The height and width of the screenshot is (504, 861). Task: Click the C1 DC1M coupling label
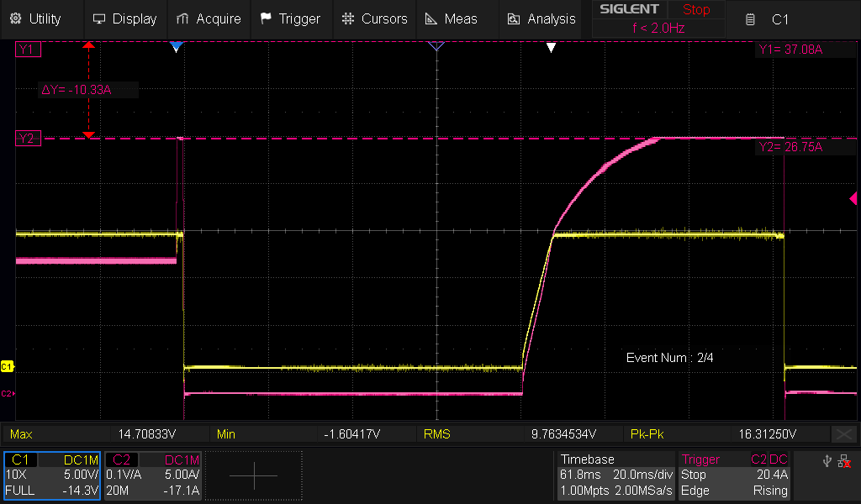coord(81,460)
